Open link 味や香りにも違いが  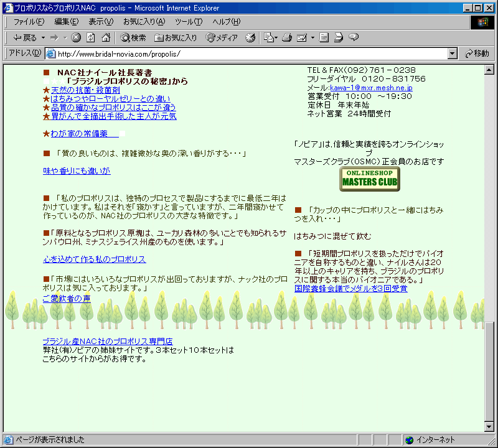(x=77, y=171)
